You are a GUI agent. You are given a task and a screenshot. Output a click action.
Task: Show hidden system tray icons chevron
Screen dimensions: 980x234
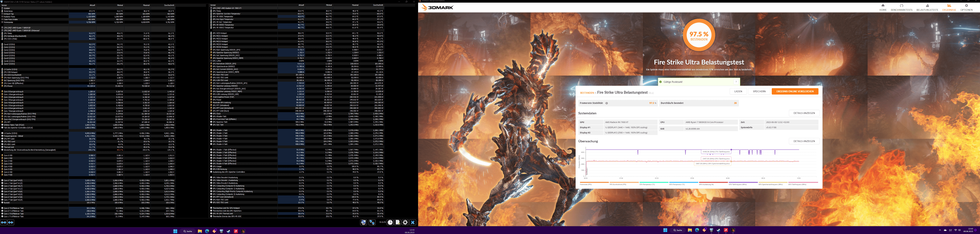(x=940, y=230)
